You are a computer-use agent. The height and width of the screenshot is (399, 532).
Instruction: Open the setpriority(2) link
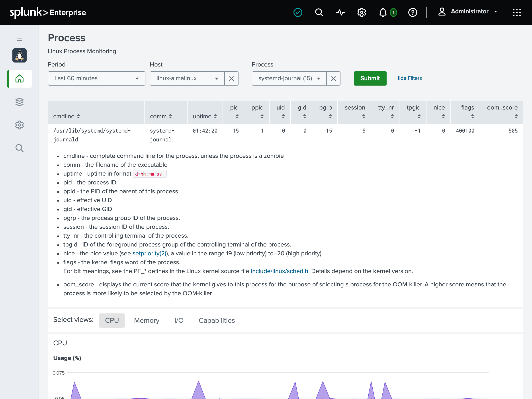pos(150,253)
